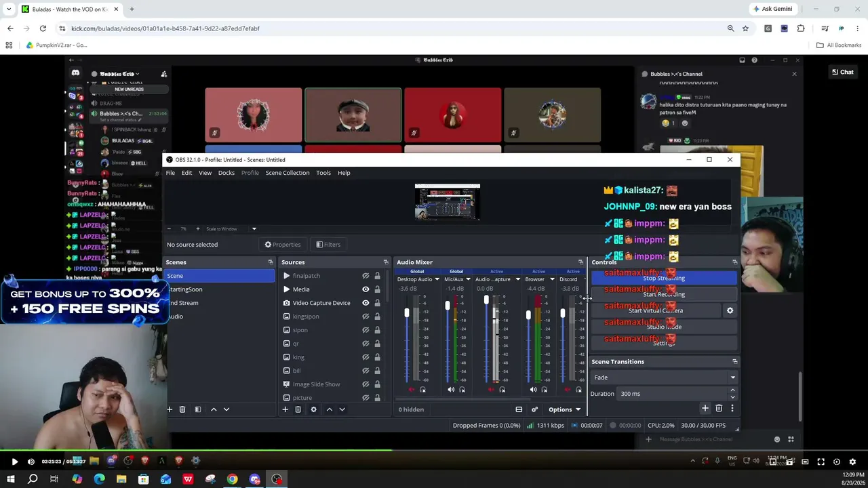Add a new scene with the plus icon
The image size is (868, 488).
(x=170, y=409)
